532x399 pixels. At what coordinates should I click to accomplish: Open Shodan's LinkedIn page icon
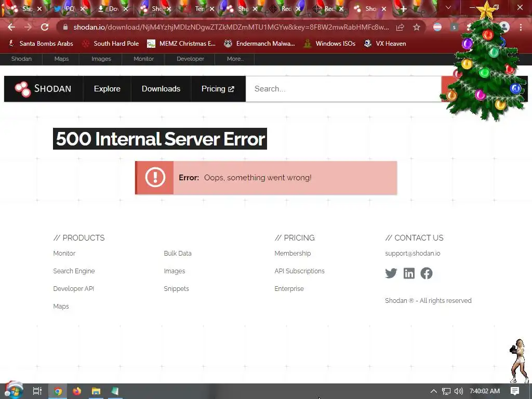[409, 273]
